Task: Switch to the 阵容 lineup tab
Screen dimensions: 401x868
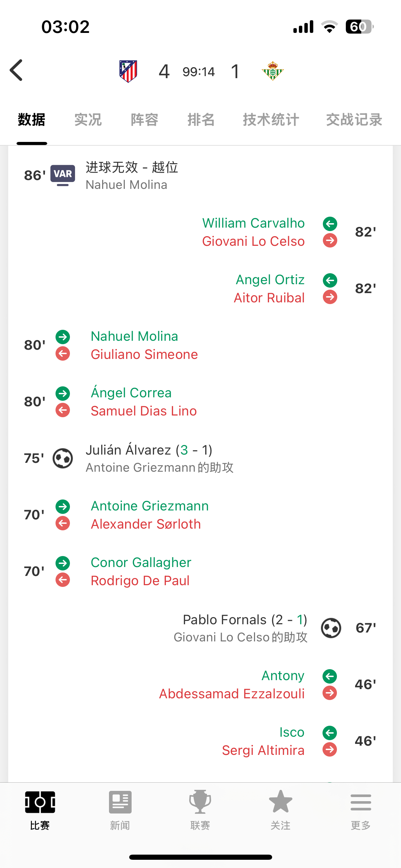Action: [145, 120]
